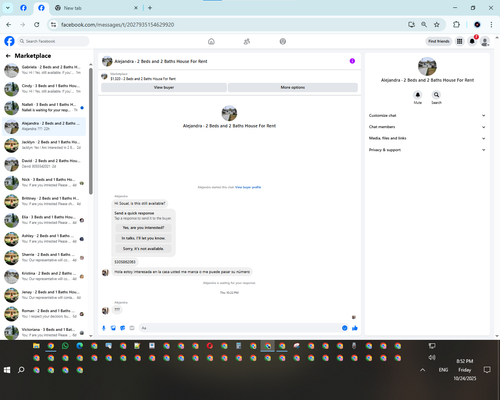Screen dimensions: 500x400
Task: Open David's 2 Beds conversation
Action: pos(44,164)
